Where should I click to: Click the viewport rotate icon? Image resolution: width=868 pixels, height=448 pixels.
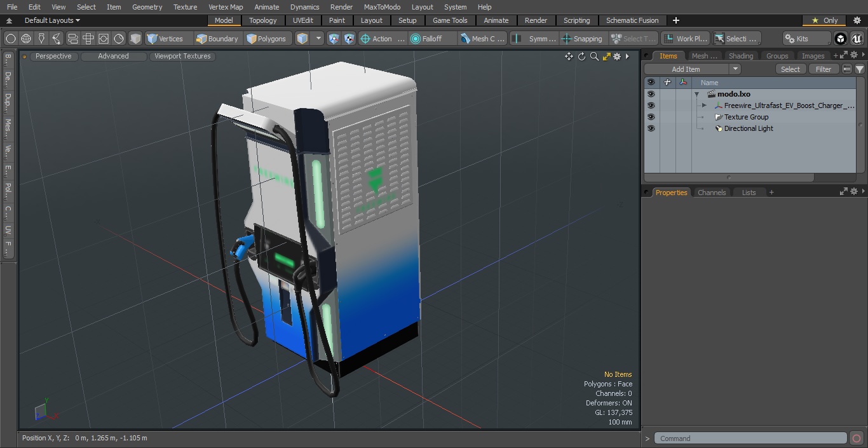tap(581, 57)
